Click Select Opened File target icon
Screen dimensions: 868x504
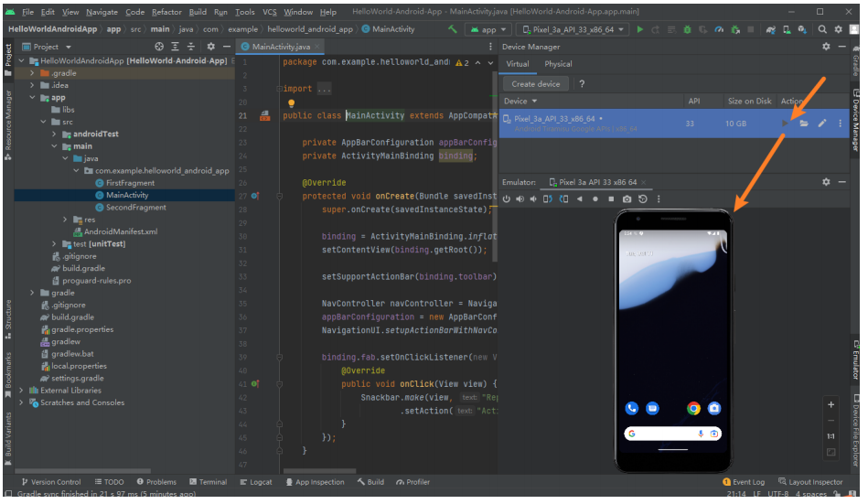click(159, 47)
